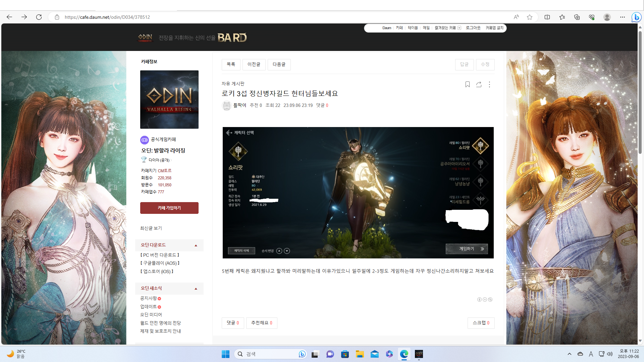The height and width of the screenshot is (362, 644).
Task: Open File Explorer from taskbar
Action: click(360, 354)
